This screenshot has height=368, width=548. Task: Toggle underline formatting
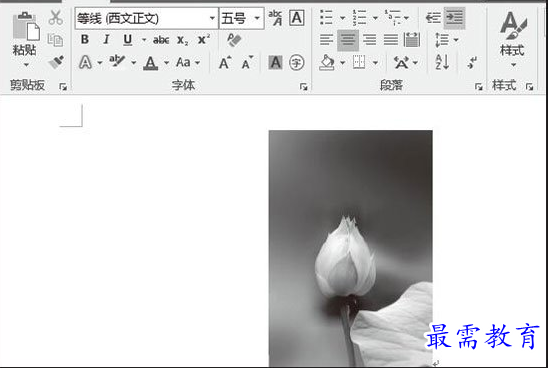[x=128, y=40]
